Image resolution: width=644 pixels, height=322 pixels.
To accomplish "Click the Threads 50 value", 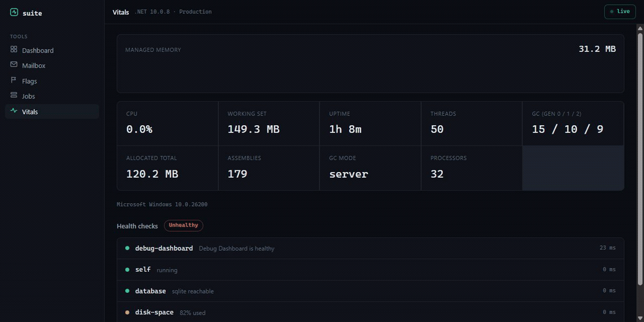I will click(437, 129).
